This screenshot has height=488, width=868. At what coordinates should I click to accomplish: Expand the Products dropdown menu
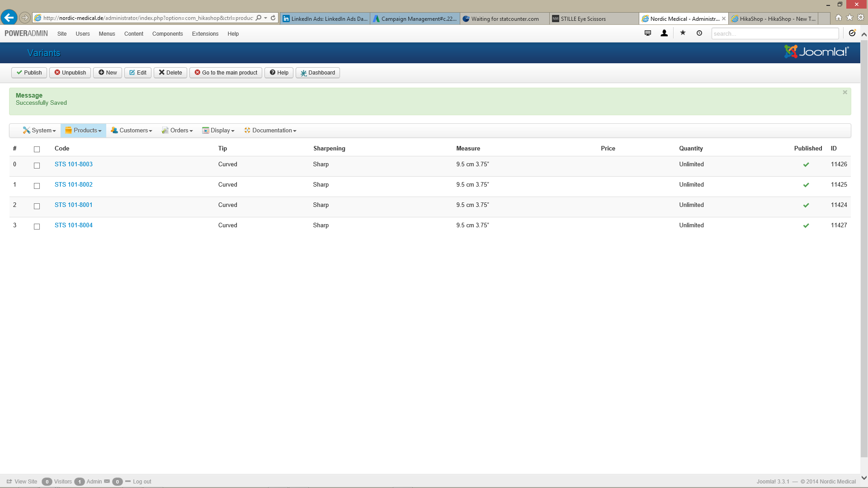coord(84,131)
